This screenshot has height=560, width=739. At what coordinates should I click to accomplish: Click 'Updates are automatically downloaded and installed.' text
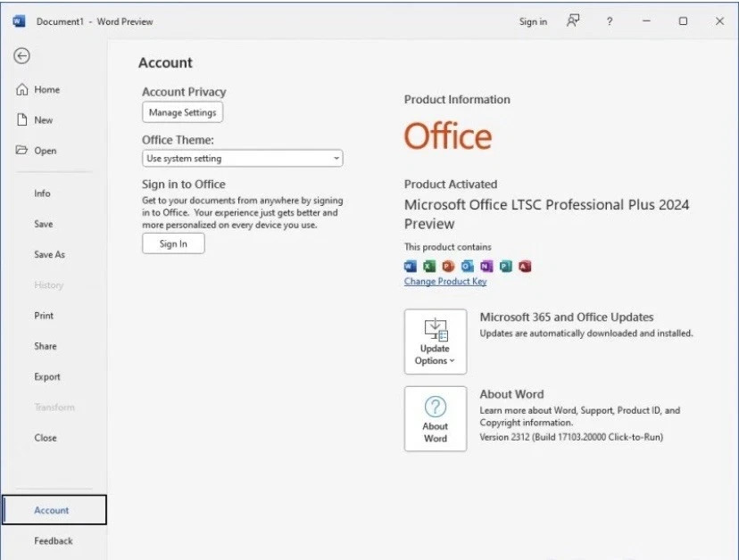pyautogui.click(x=586, y=334)
